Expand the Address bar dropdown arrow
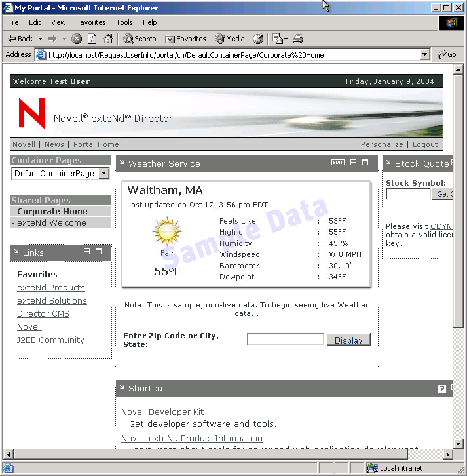The image size is (467, 476). click(x=425, y=54)
